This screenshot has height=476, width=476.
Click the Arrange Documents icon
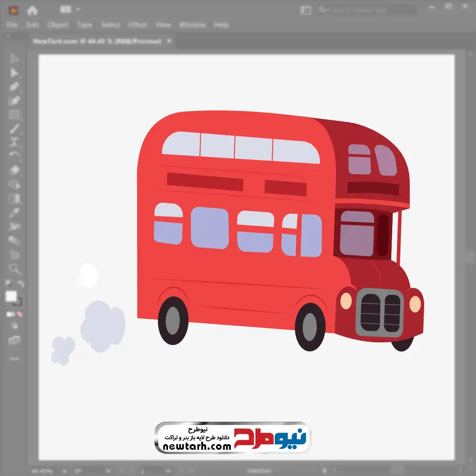pyautogui.click(x=306, y=10)
